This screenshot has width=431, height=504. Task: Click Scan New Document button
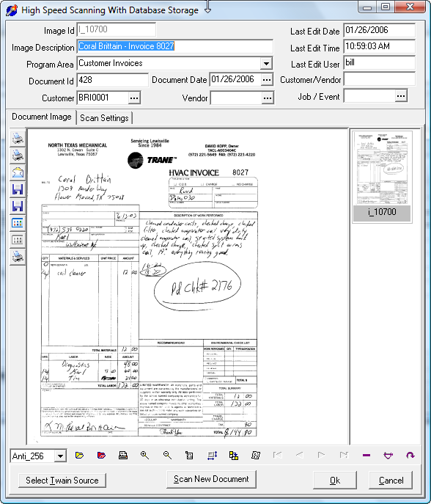(x=211, y=479)
